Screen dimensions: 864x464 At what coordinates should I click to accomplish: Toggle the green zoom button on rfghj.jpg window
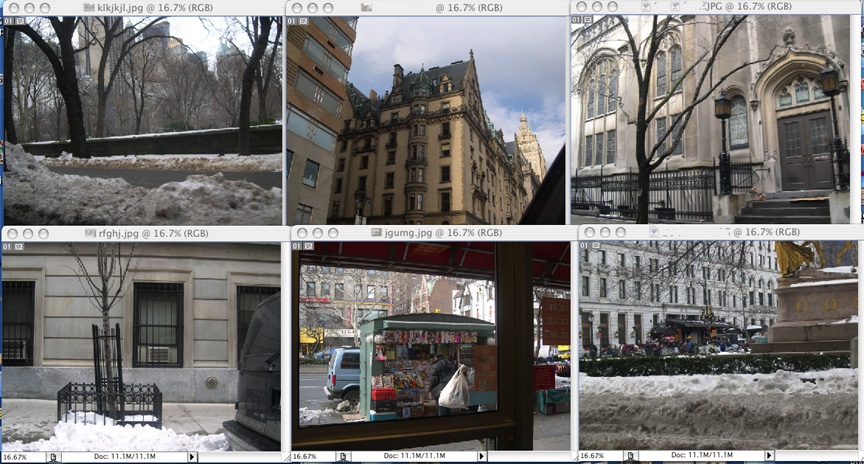point(44,233)
